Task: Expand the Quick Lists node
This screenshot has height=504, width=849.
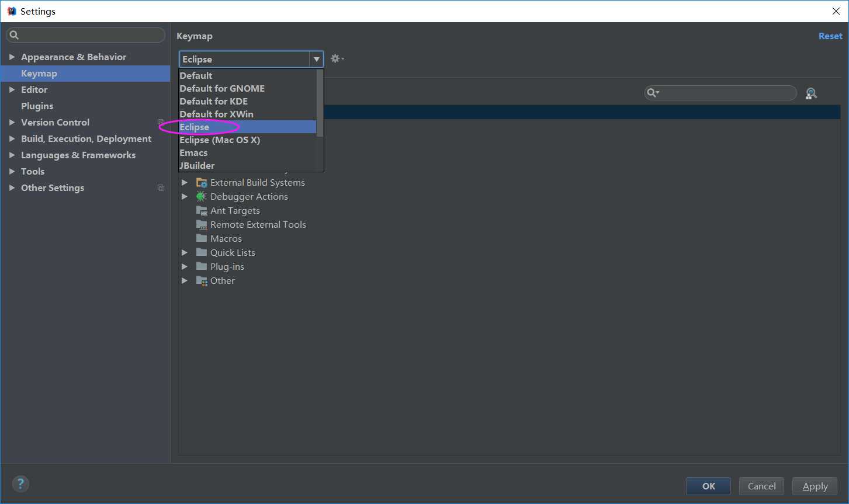Action: pyautogui.click(x=185, y=253)
